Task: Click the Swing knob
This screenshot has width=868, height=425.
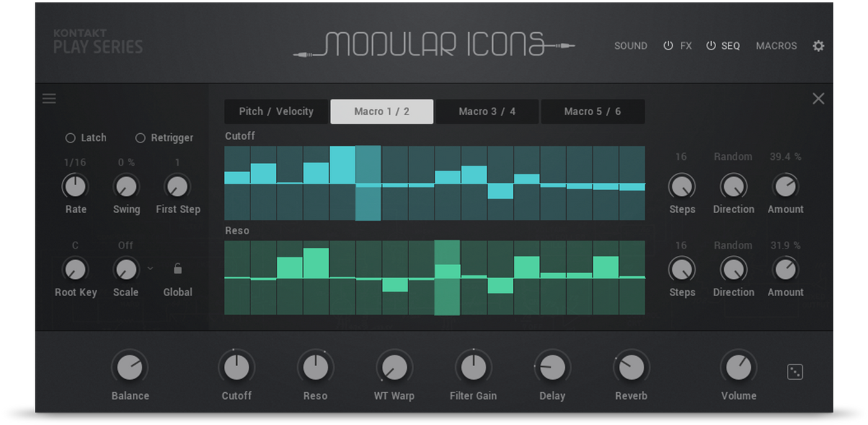Action: coord(126,186)
